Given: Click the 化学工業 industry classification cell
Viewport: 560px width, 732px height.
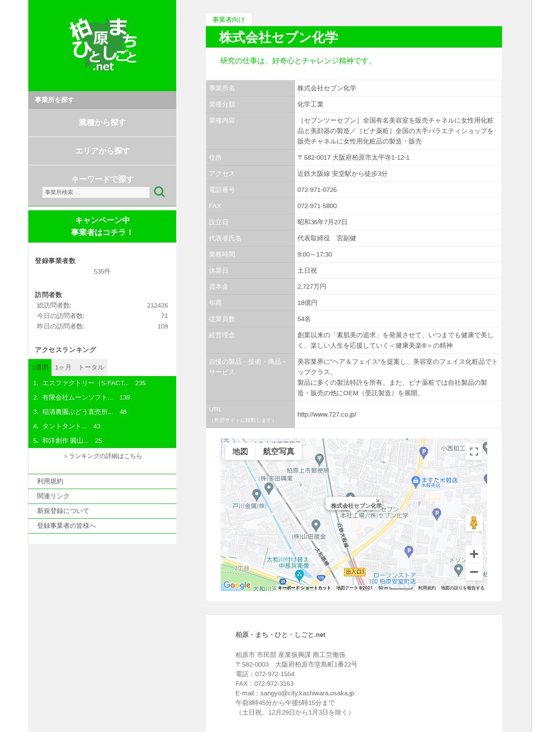Looking at the screenshot, I should pyautogui.click(x=398, y=104).
